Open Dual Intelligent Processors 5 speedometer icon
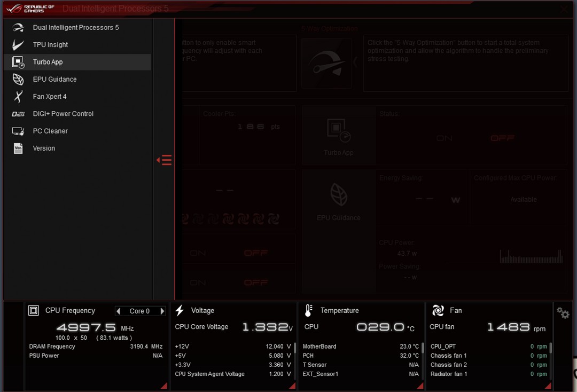Screen dimensions: 577x392 point(18,28)
